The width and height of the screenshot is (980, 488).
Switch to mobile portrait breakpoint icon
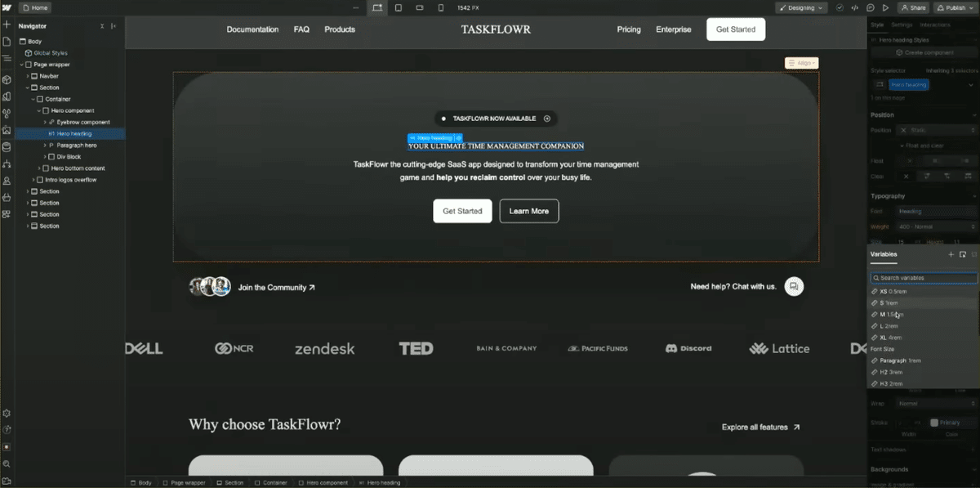coord(441,7)
